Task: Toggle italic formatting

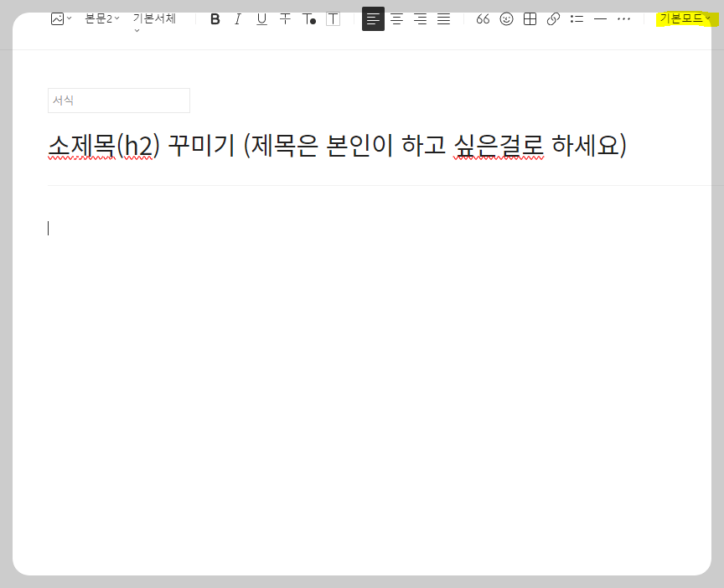Action: coord(238,18)
